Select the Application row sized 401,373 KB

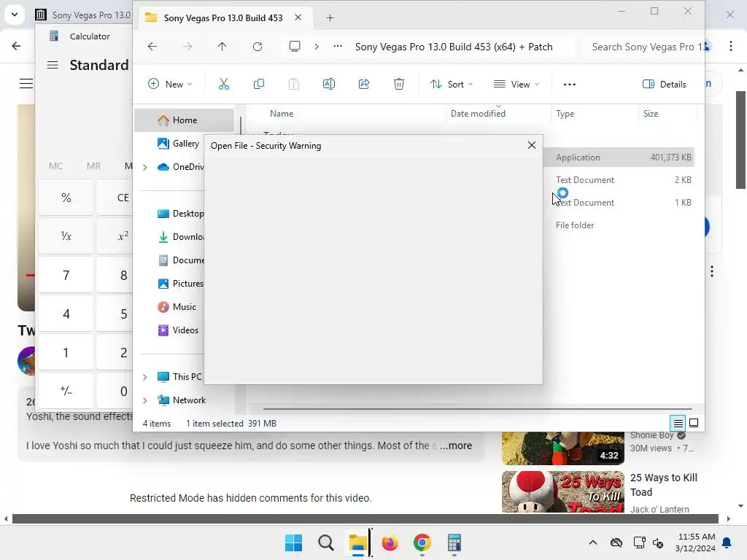(619, 157)
